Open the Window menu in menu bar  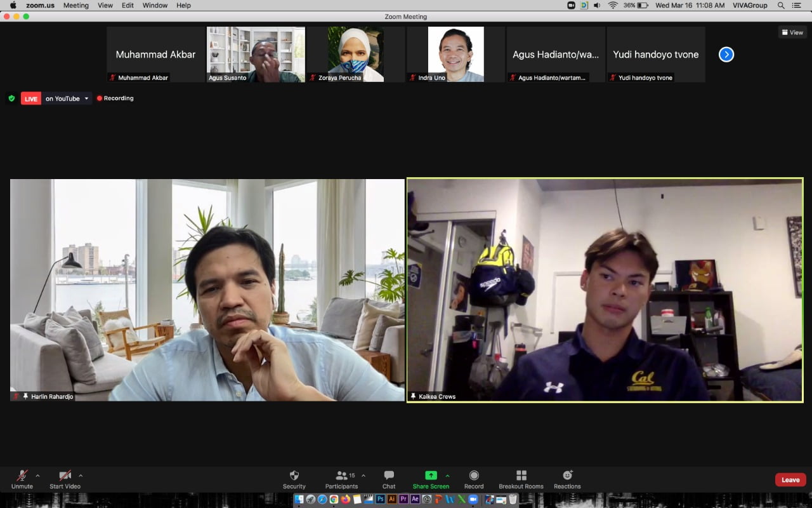(155, 5)
